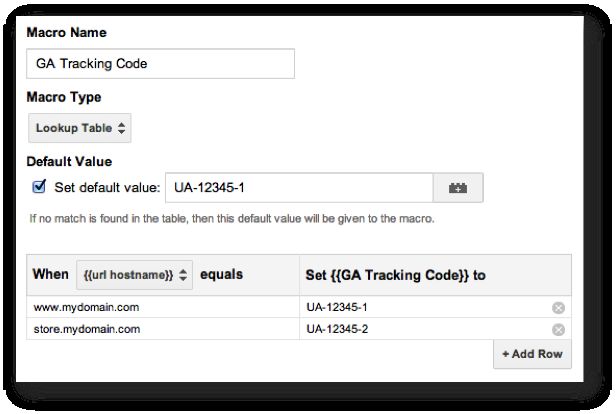Click the + Add Row button
Screen dimensions: 616x414
coord(532,354)
